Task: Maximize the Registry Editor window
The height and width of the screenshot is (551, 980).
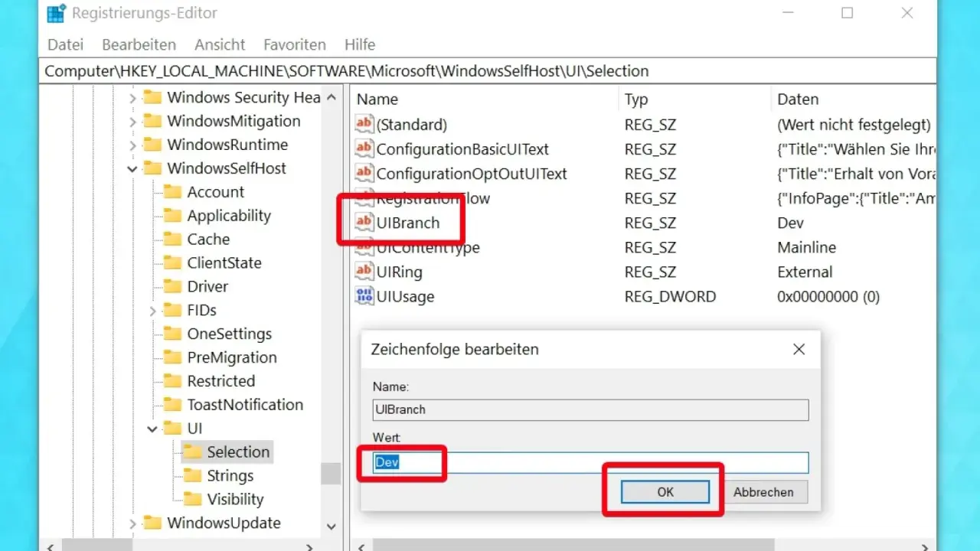Action: click(847, 13)
